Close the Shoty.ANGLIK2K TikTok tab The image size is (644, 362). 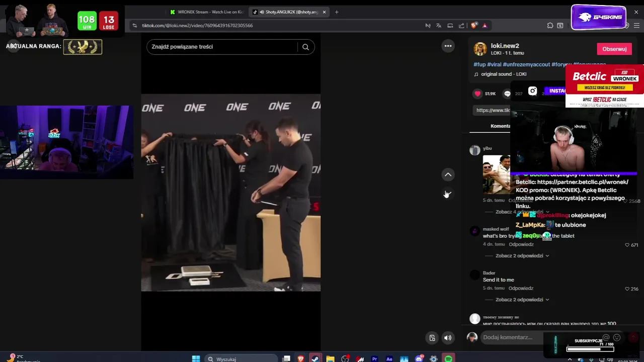(x=324, y=12)
